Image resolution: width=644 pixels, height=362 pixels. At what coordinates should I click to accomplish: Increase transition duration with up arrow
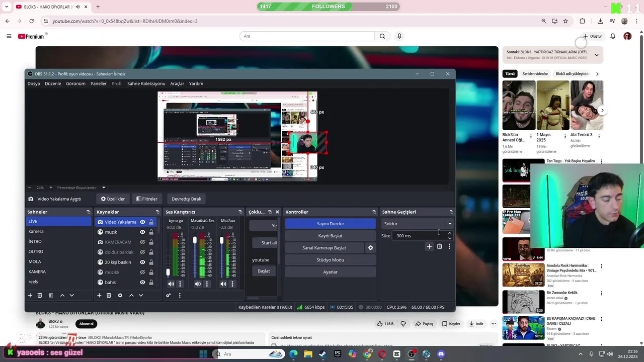pos(449,233)
